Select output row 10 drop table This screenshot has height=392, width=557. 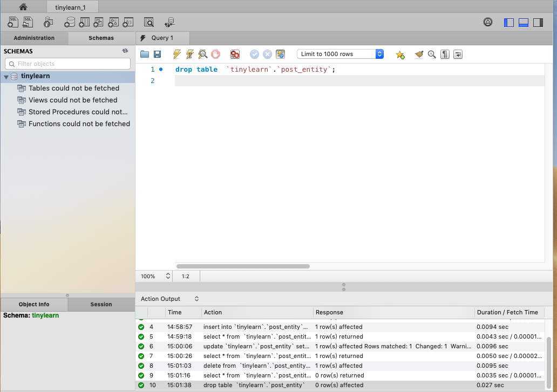pyautogui.click(x=341, y=385)
